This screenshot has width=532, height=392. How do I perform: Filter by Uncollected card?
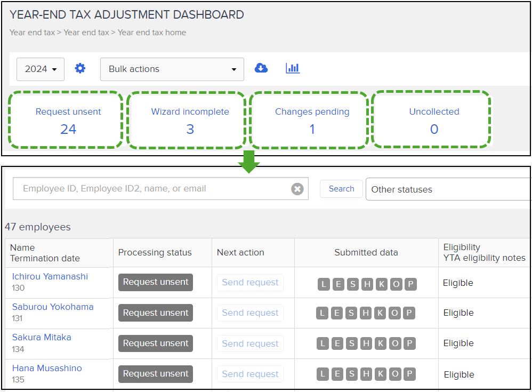(432, 119)
